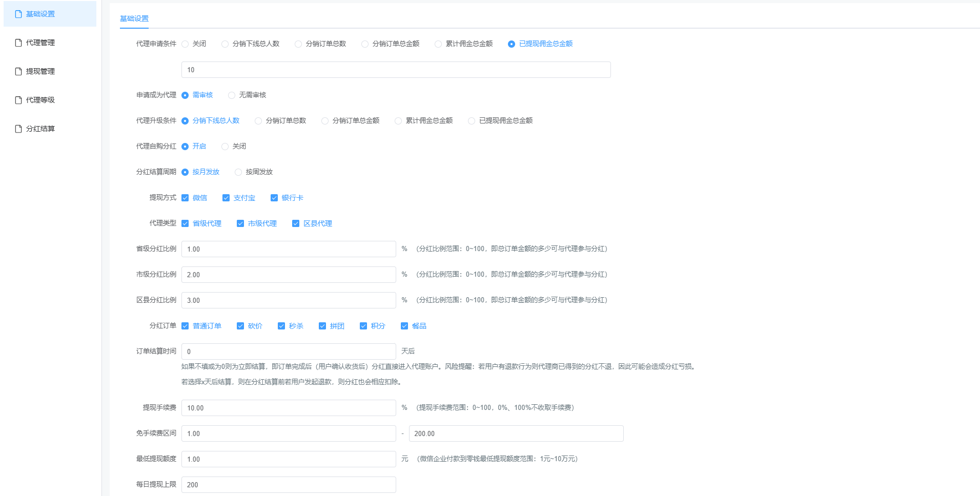The height and width of the screenshot is (496, 980).
Task: Toggle the 秒杀 order checkbox
Action: (281, 326)
